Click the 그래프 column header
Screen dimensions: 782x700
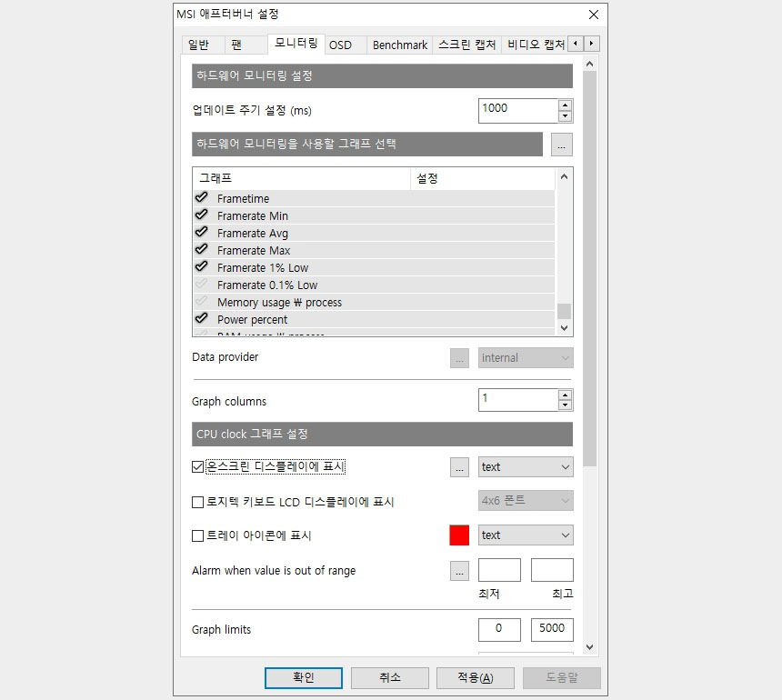coord(301,178)
